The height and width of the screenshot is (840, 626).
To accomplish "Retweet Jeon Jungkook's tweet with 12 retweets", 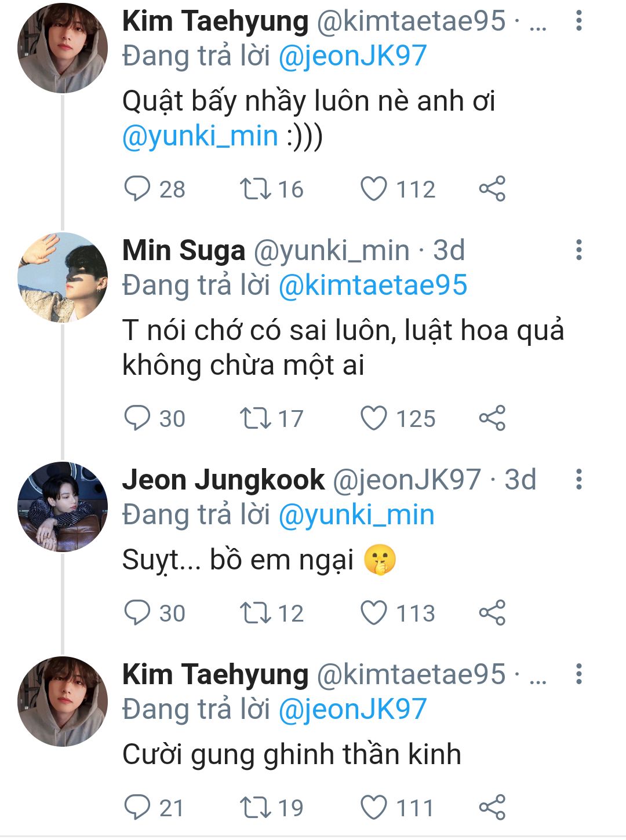I will [x=256, y=613].
